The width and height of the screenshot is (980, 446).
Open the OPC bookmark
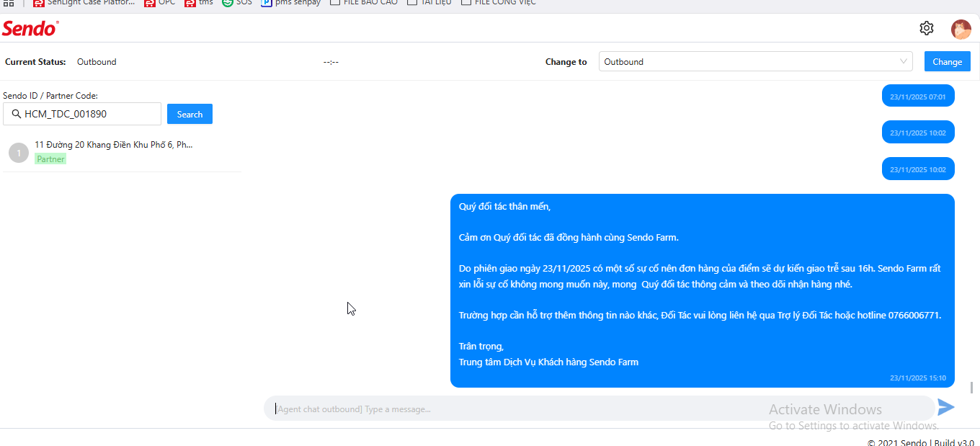(x=159, y=2)
